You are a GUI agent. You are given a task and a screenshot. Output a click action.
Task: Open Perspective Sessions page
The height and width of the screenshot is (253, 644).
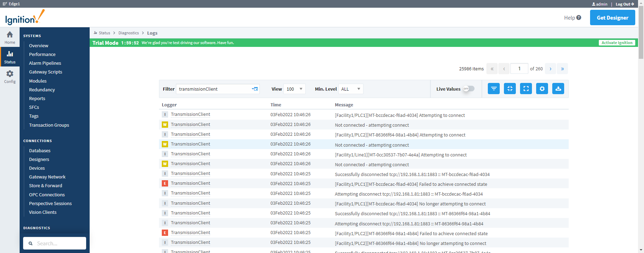click(x=50, y=204)
